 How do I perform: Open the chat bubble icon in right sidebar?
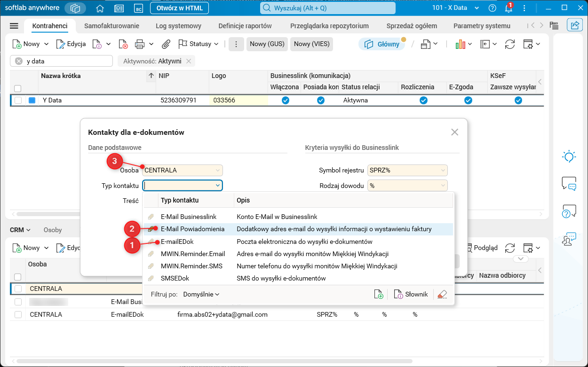pos(569,184)
